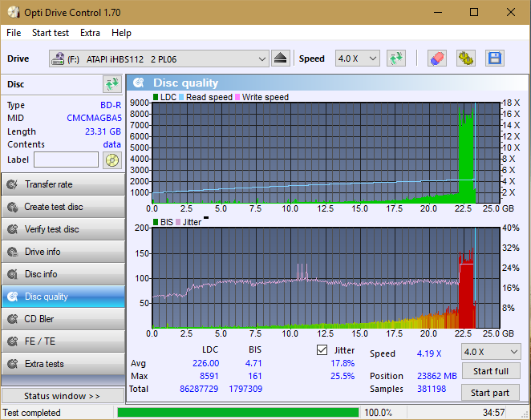Select the Disc quality page
The width and height of the screenshot is (531, 420).
click(x=63, y=297)
